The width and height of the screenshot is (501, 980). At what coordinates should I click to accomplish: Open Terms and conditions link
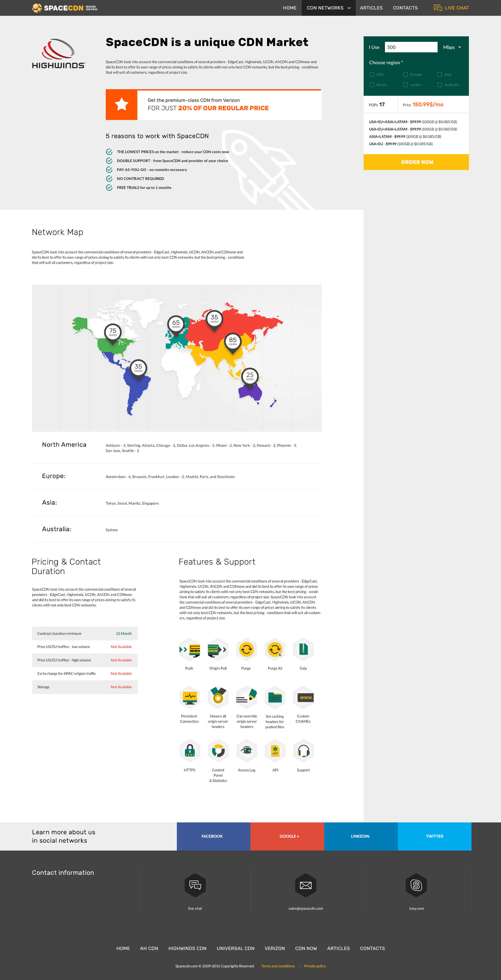click(x=278, y=966)
